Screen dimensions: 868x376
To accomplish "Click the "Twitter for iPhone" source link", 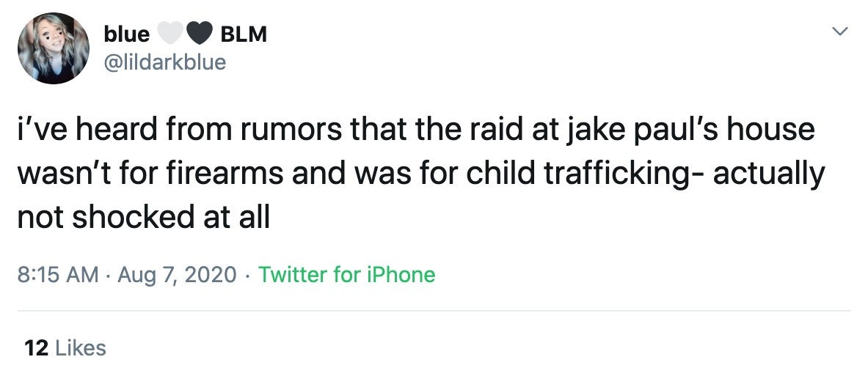I will point(346,274).
